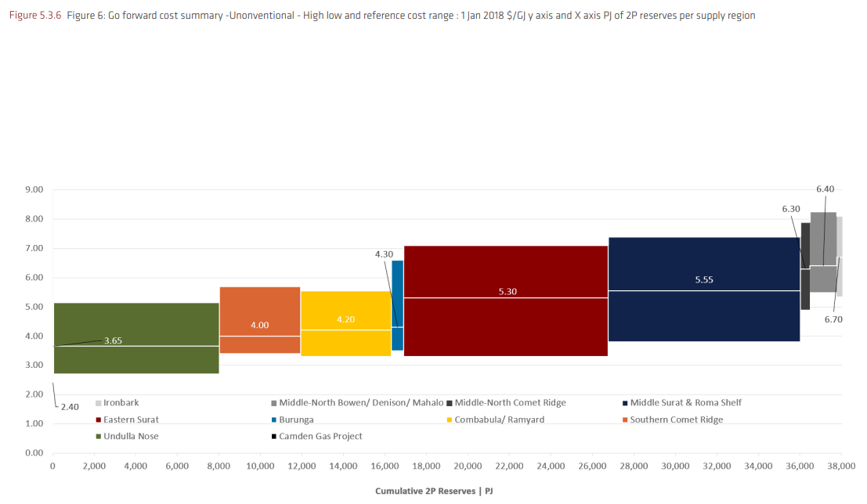Click the 4.20 label in the yellow bar
The width and height of the screenshot is (867, 504).
point(345,319)
